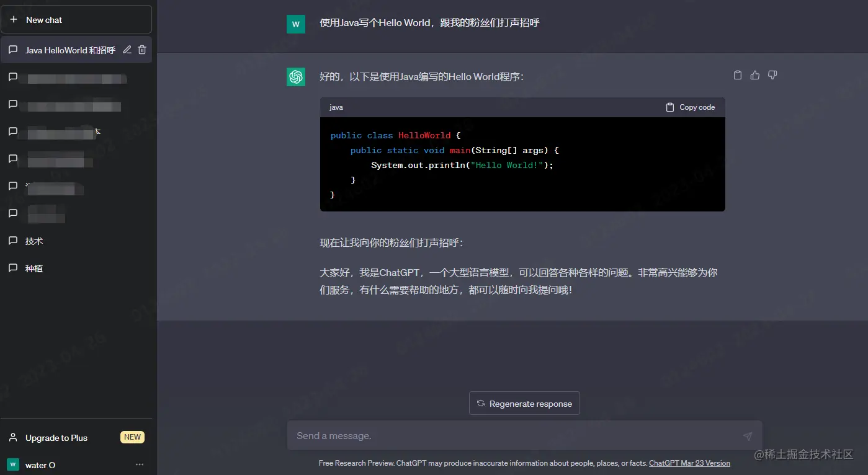This screenshot has width=868, height=475.
Task: Click the java language label on code block
Action: tap(336, 107)
